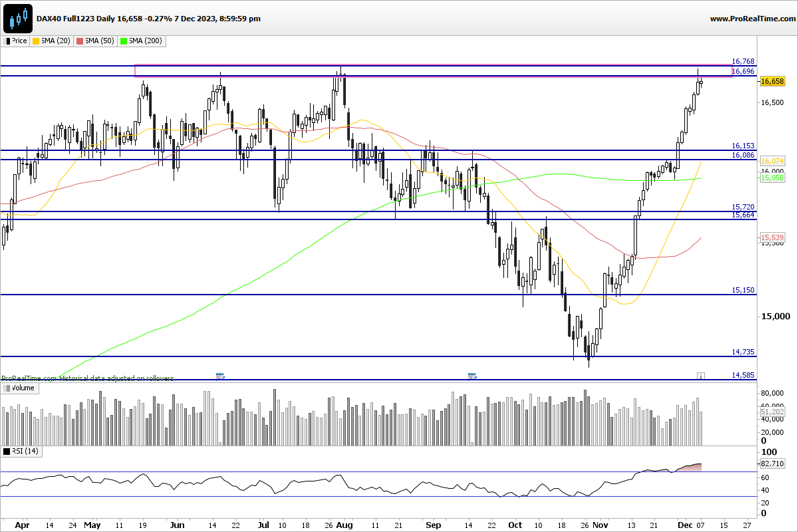
Task: Click the 15,720 level label
Action: (743, 207)
